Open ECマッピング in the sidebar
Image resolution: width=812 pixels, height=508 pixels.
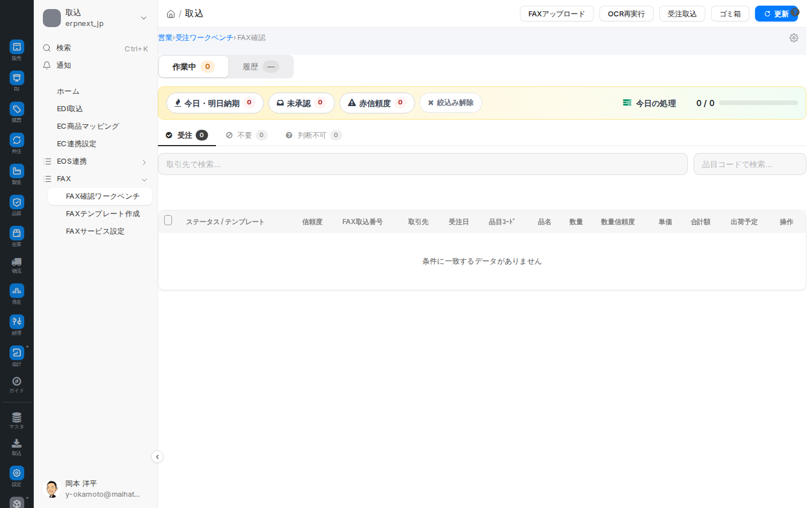pos(88,126)
